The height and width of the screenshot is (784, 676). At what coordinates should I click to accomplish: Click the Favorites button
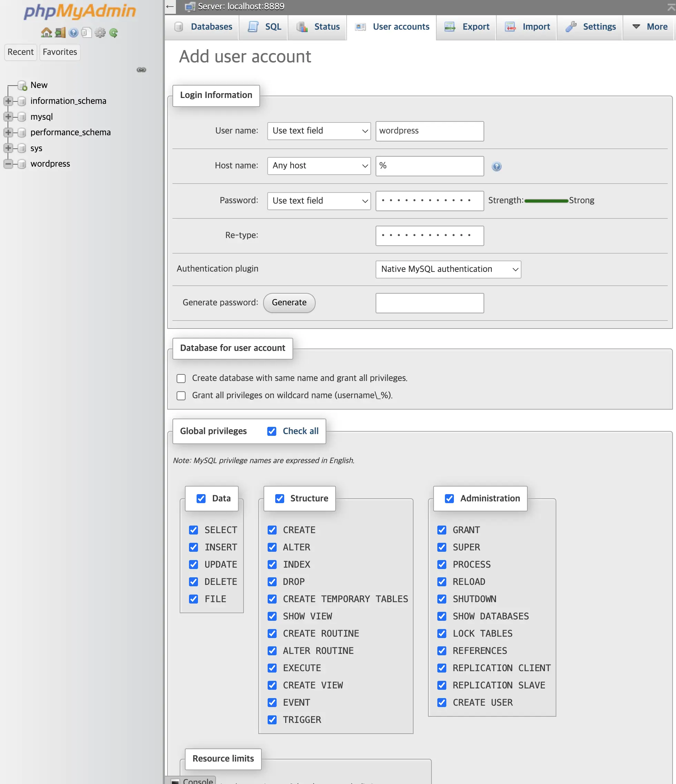[x=60, y=52]
